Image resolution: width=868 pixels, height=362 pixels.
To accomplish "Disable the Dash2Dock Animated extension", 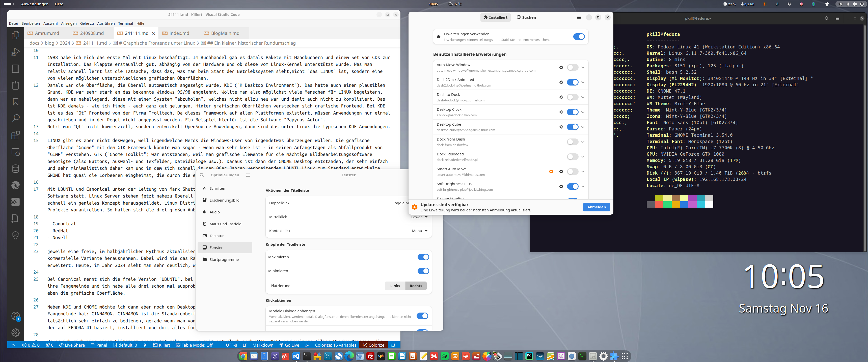I will [x=573, y=82].
